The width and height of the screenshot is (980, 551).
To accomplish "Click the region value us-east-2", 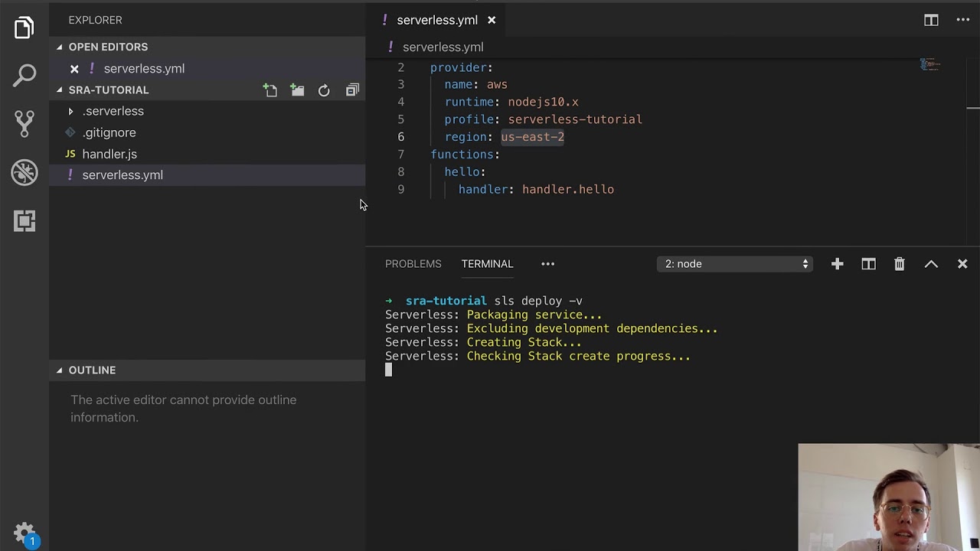I will [x=532, y=137].
